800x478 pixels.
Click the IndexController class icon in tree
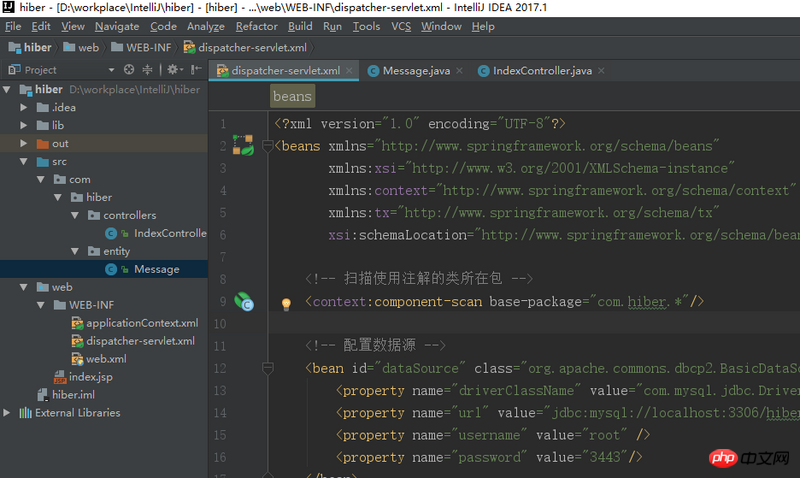pyautogui.click(x=111, y=234)
